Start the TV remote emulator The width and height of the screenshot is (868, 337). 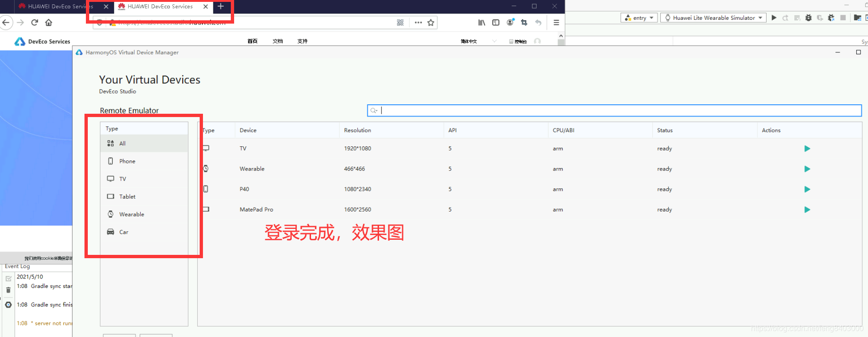coord(807,149)
